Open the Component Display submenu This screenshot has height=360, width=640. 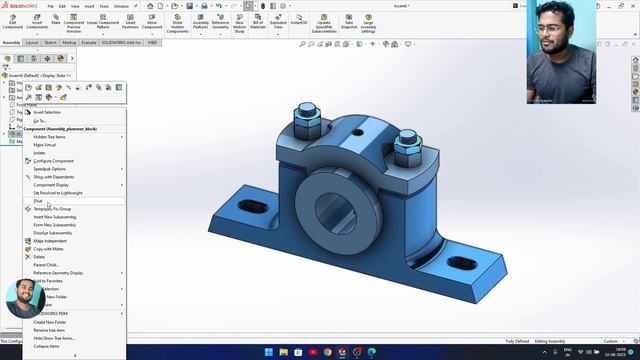74,185
